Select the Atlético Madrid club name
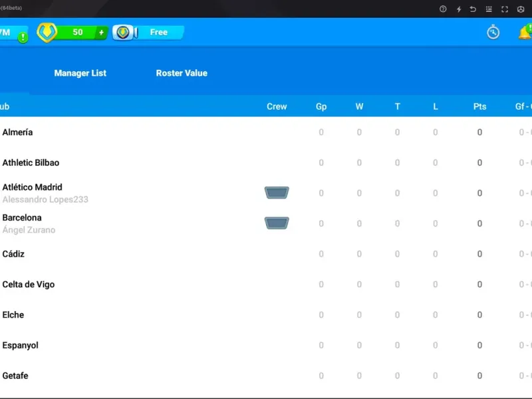Screen dimensions: 532x399 point(32,188)
